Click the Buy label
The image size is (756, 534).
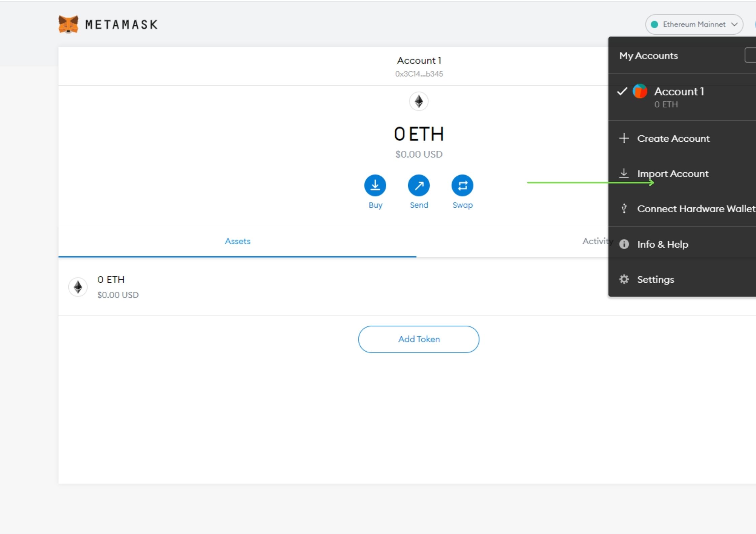[375, 205]
